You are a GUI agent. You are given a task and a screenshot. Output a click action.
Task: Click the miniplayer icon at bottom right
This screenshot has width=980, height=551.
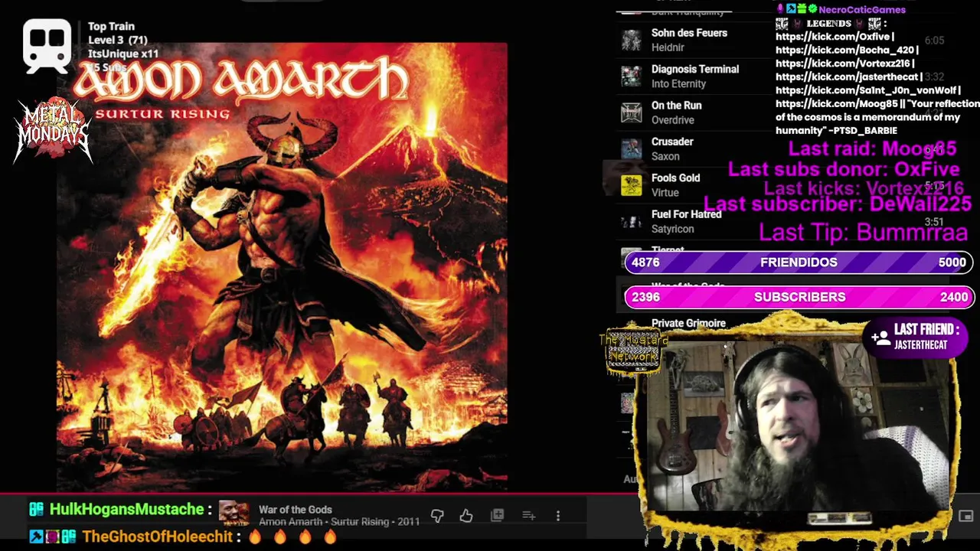(x=965, y=517)
